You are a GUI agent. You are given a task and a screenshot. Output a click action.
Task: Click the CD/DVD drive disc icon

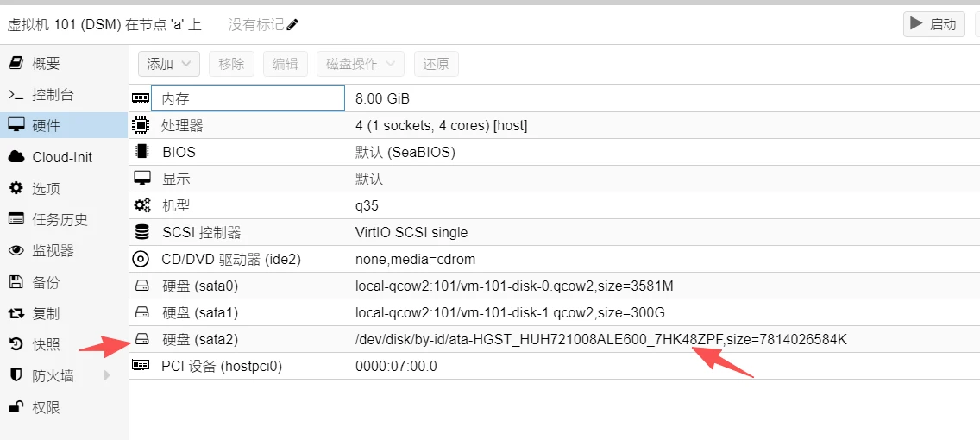point(141,259)
